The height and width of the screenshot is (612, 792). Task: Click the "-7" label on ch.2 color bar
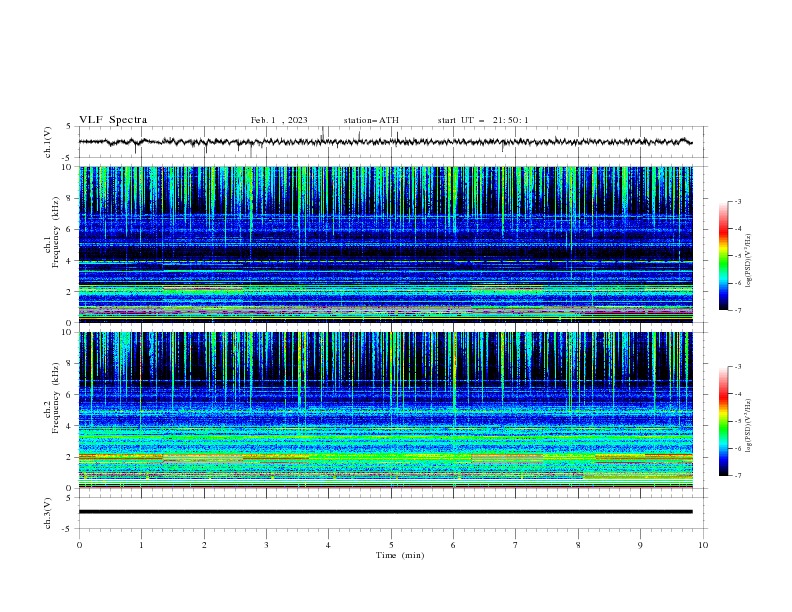coord(738,475)
